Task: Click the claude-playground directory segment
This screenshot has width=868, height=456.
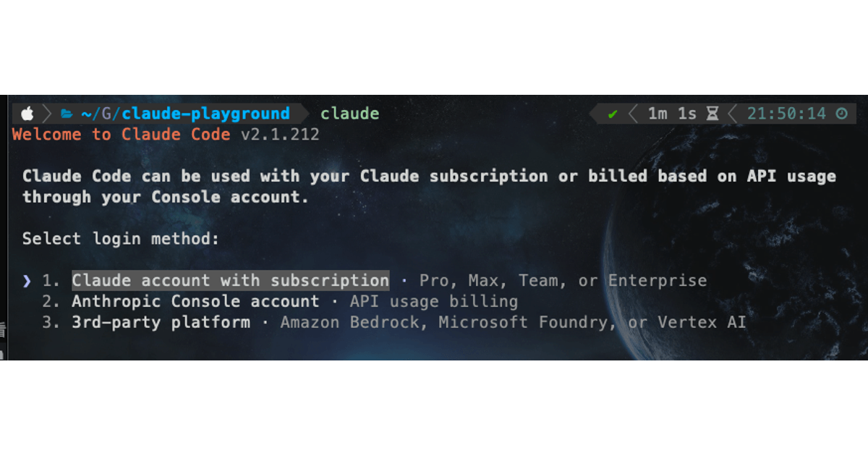Action: click(x=205, y=114)
